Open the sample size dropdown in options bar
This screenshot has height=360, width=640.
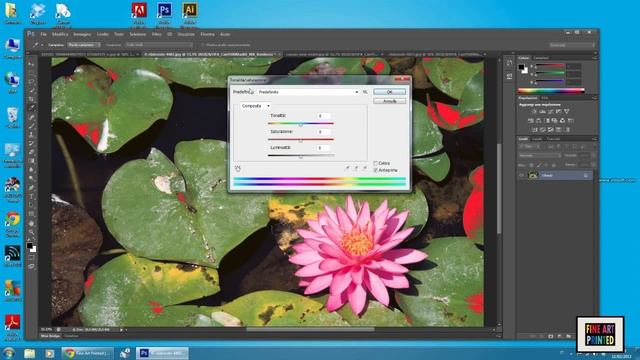point(84,45)
